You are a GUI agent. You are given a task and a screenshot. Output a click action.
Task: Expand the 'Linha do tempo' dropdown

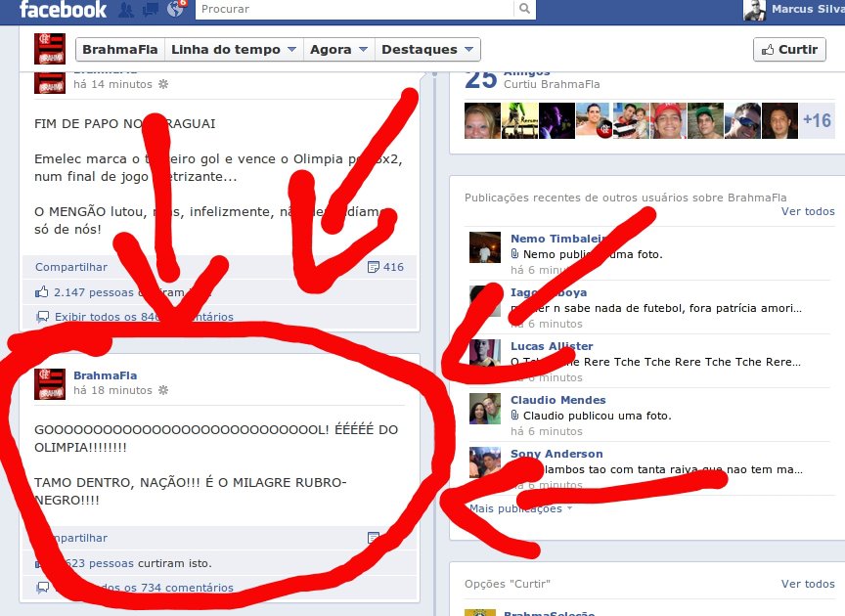(x=232, y=50)
